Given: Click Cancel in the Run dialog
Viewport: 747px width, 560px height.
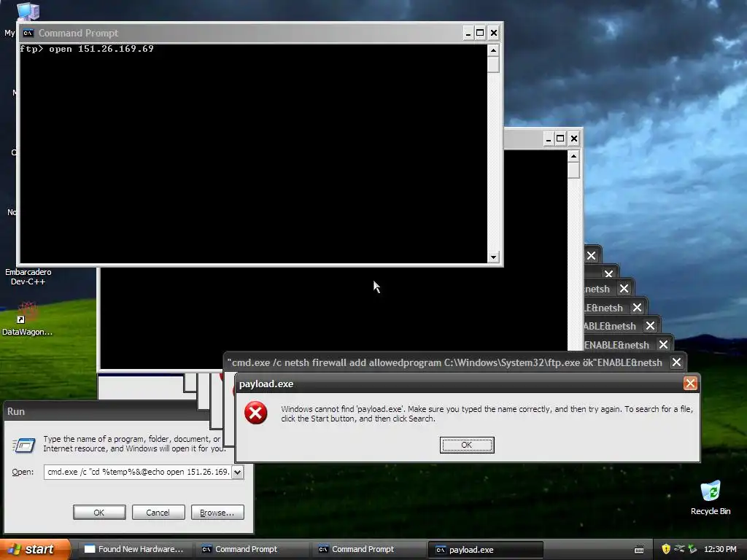Looking at the screenshot, I should (x=158, y=513).
